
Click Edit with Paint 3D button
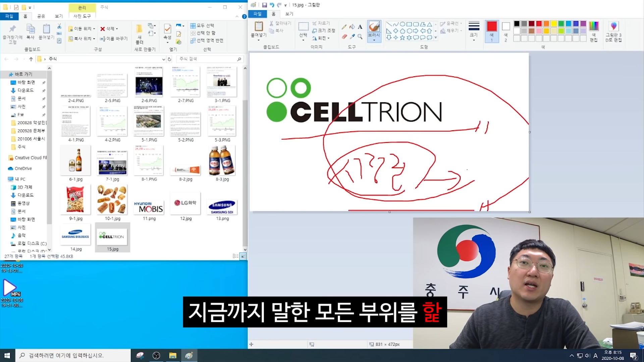(613, 32)
